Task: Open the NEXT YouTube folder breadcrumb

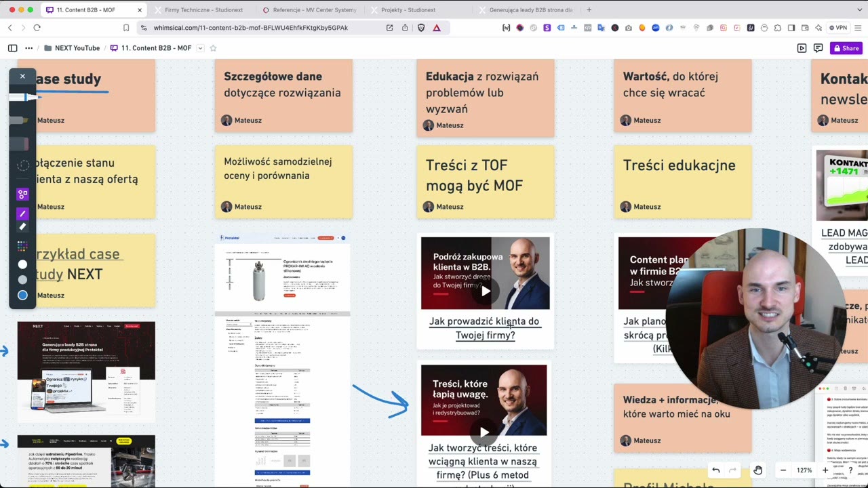Action: [x=72, y=48]
